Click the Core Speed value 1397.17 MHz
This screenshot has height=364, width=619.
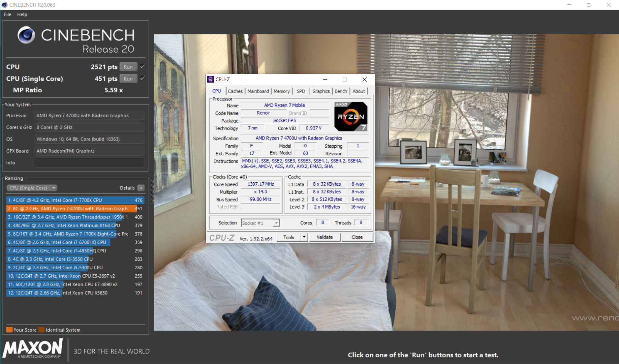(260, 184)
